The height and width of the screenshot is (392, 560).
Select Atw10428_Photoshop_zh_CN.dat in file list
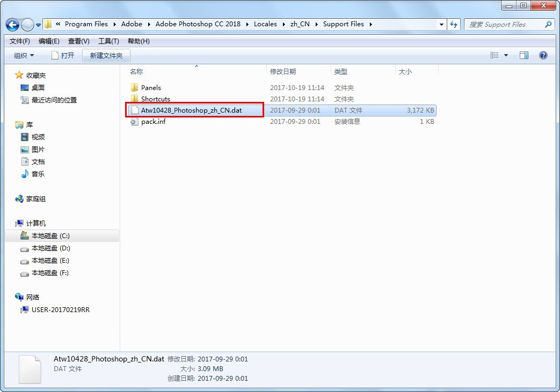(191, 110)
